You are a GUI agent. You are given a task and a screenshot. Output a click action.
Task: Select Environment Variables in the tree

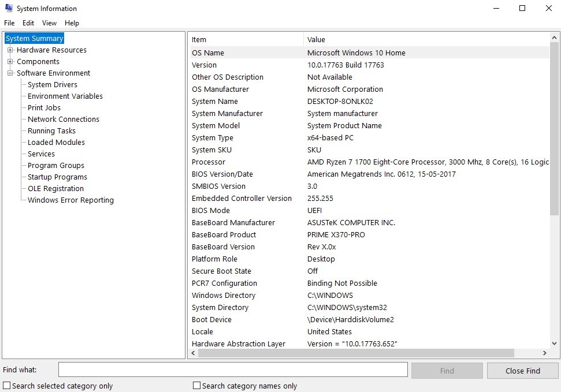click(65, 96)
